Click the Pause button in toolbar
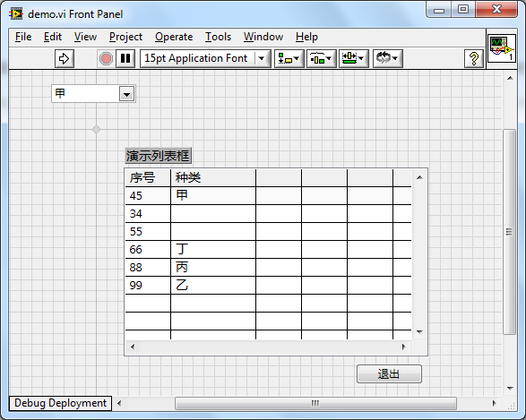526x420 pixels. (125, 59)
